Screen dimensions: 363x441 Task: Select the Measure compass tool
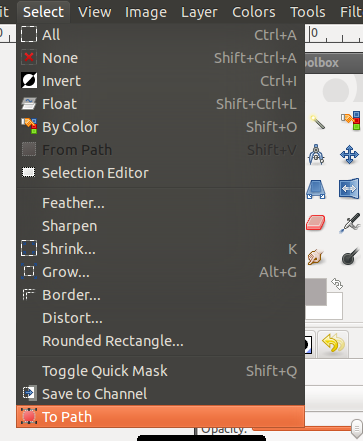pyautogui.click(x=316, y=154)
